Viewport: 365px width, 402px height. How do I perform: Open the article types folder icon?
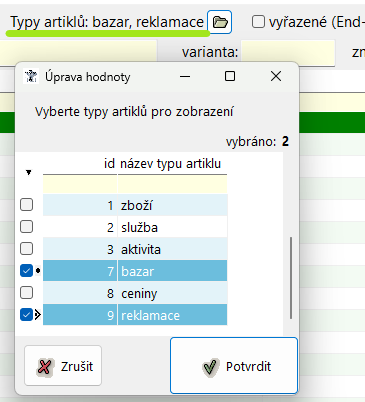pos(219,22)
